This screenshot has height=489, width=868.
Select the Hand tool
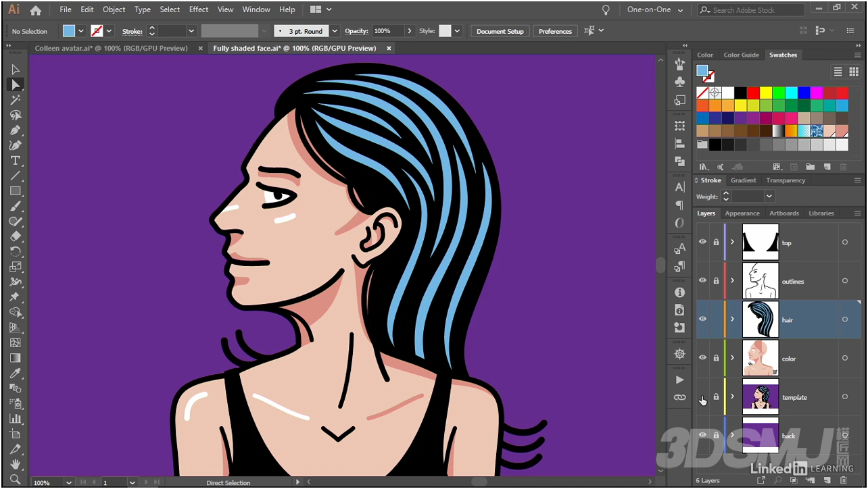pos(15,465)
